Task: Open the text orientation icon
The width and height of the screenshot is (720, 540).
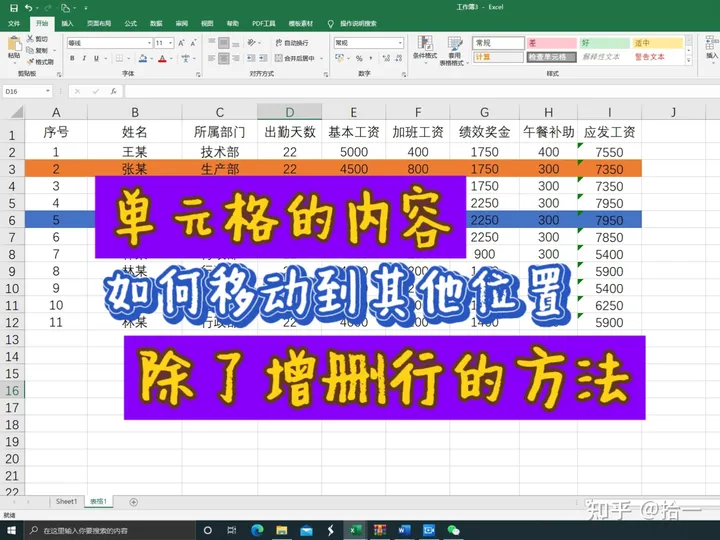Action: tap(251, 43)
